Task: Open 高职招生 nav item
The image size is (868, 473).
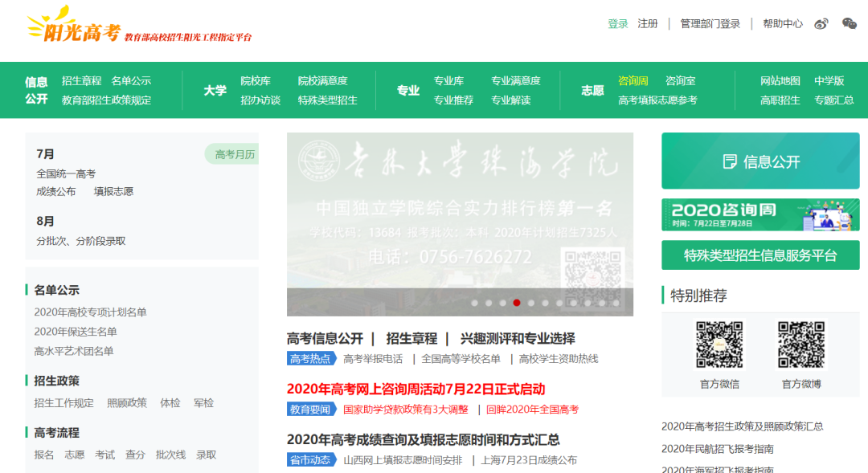Action: tap(780, 100)
